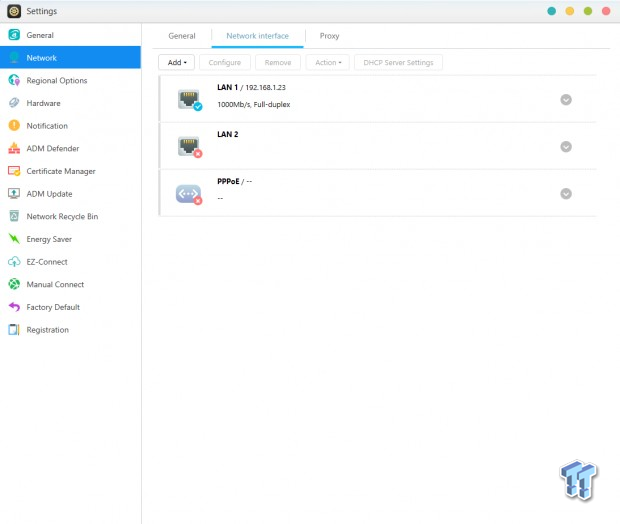The height and width of the screenshot is (524, 620).
Task: Click the Network Recycle Bin icon
Action: coord(14,216)
